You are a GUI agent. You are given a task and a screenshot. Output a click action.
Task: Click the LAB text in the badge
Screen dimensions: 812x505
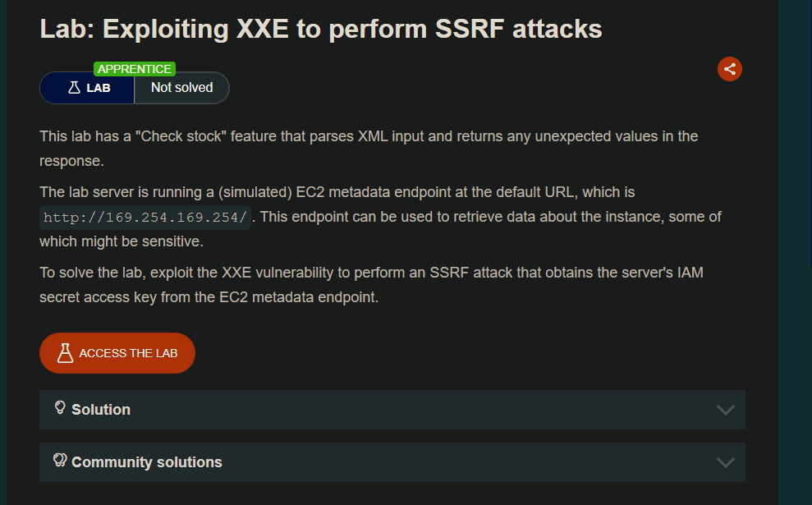(99, 88)
